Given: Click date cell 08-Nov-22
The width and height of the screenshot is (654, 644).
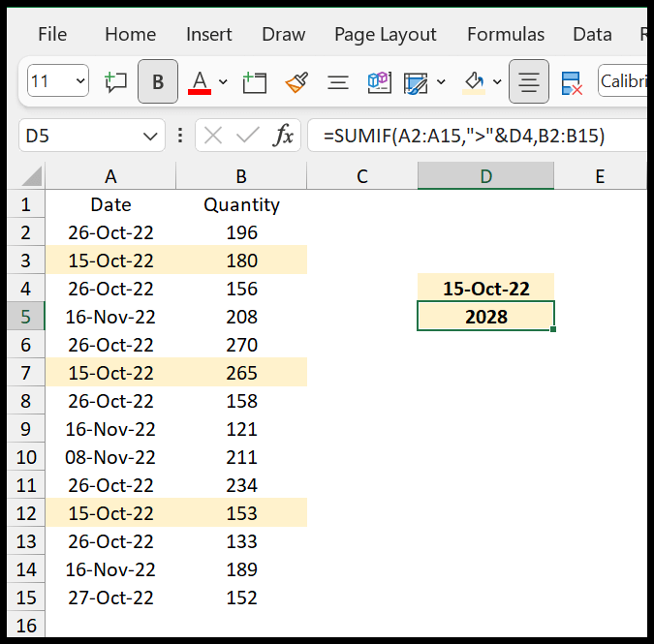Looking at the screenshot, I should [110, 457].
